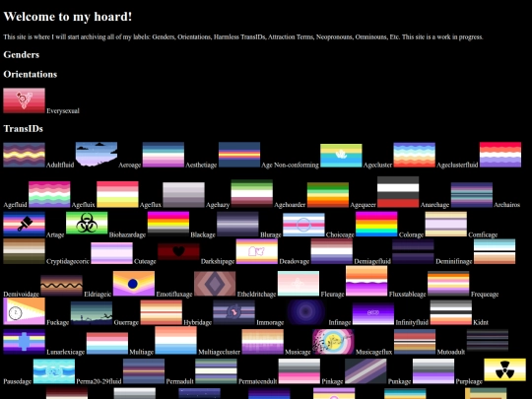
Task: Click the Infinityfluid purple infinity flag
Action: (373, 314)
